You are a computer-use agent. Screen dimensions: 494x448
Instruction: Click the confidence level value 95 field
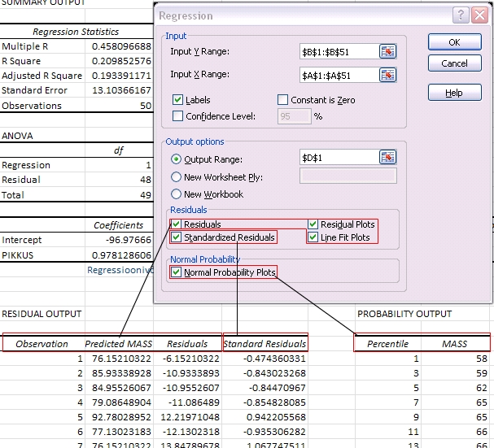[x=295, y=116]
